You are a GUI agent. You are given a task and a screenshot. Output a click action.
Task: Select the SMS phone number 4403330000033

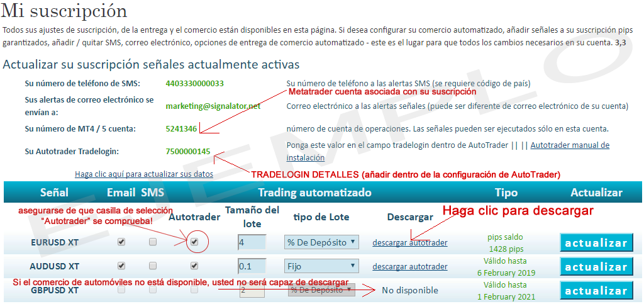point(195,83)
